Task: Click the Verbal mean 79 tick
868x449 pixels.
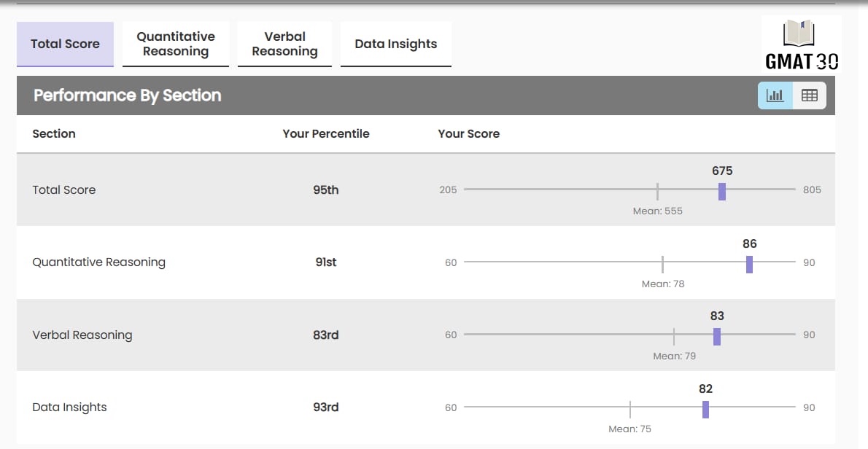Action: 674,336
